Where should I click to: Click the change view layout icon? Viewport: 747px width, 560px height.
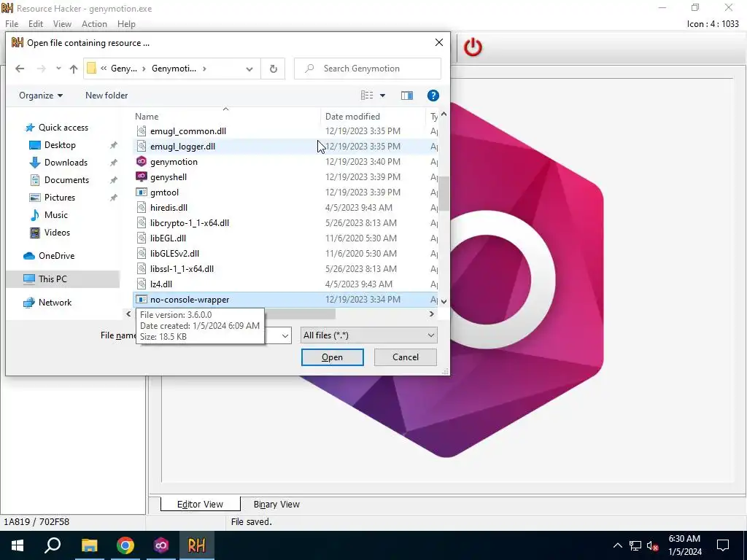[367, 96]
